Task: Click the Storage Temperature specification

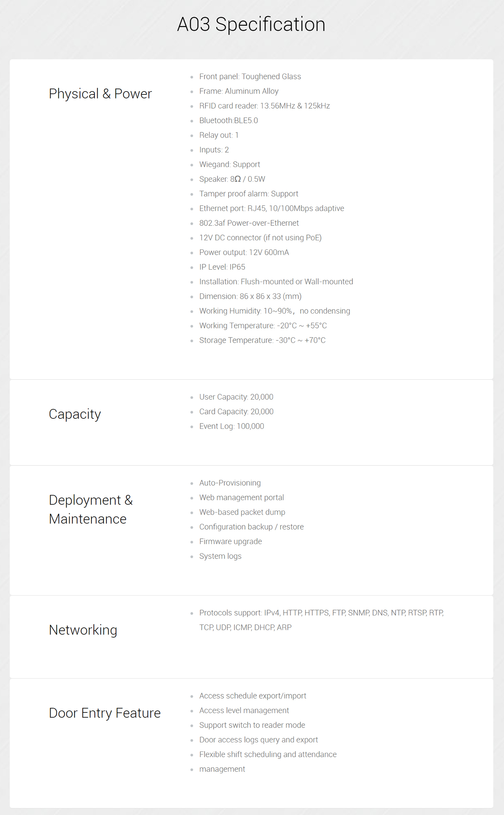Action: pyautogui.click(x=262, y=340)
